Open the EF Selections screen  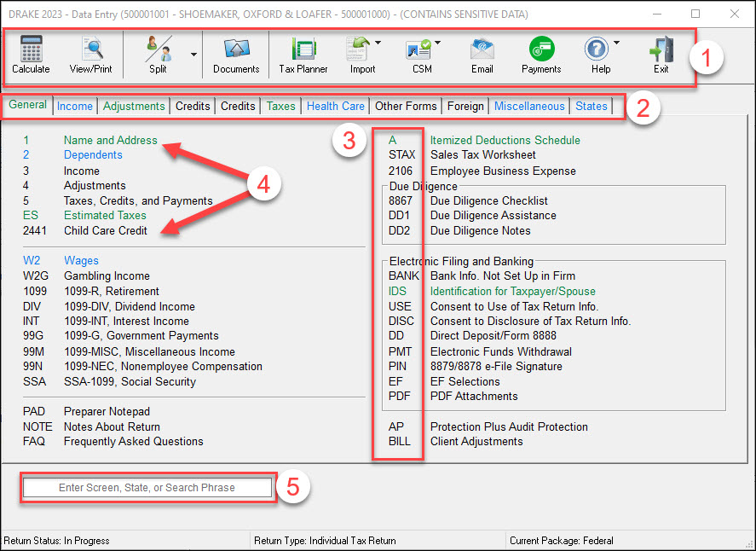(465, 381)
